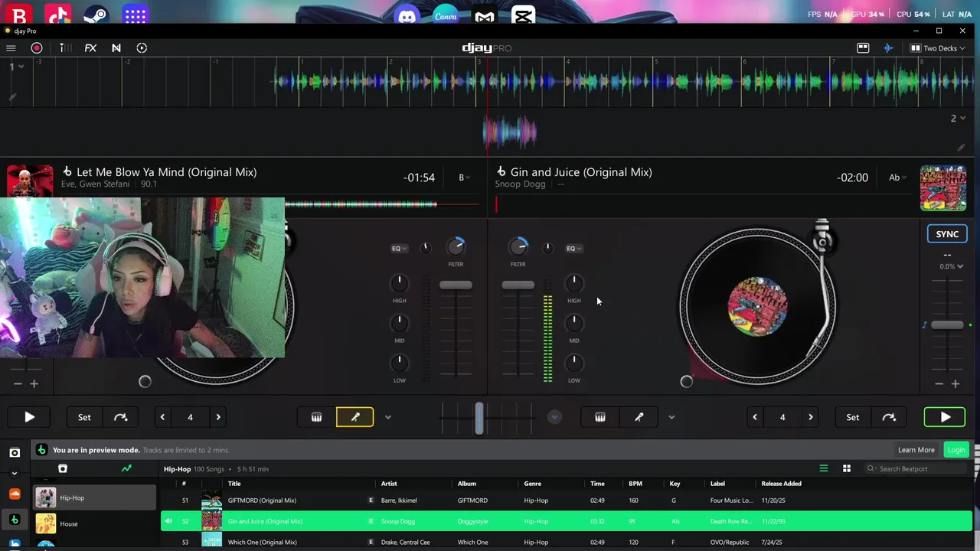This screenshot has width=980, height=551.
Task: Edit beat grid pencil on deck 1 waveform
Action: pyautogui.click(x=11, y=97)
